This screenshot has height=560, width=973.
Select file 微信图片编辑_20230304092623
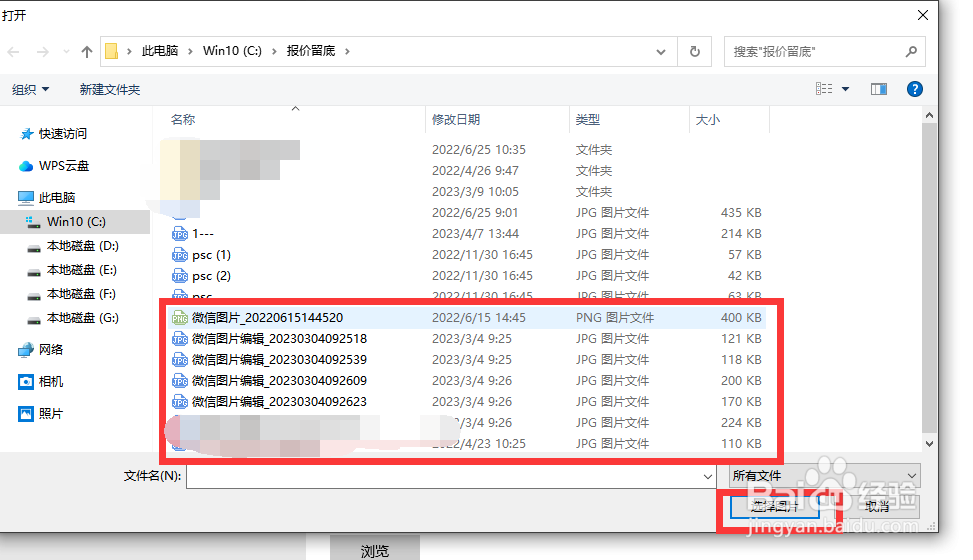pos(279,402)
